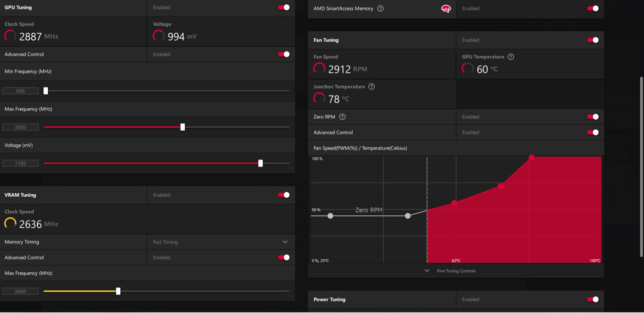Image resolution: width=644 pixels, height=313 pixels.
Task: Open the Junction Temperature help icon
Action: (371, 87)
